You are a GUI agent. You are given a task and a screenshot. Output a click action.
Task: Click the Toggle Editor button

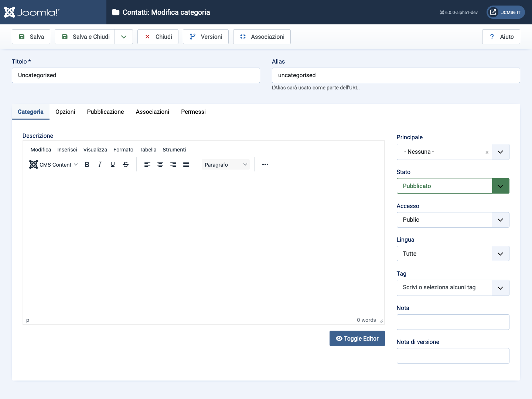(x=357, y=338)
